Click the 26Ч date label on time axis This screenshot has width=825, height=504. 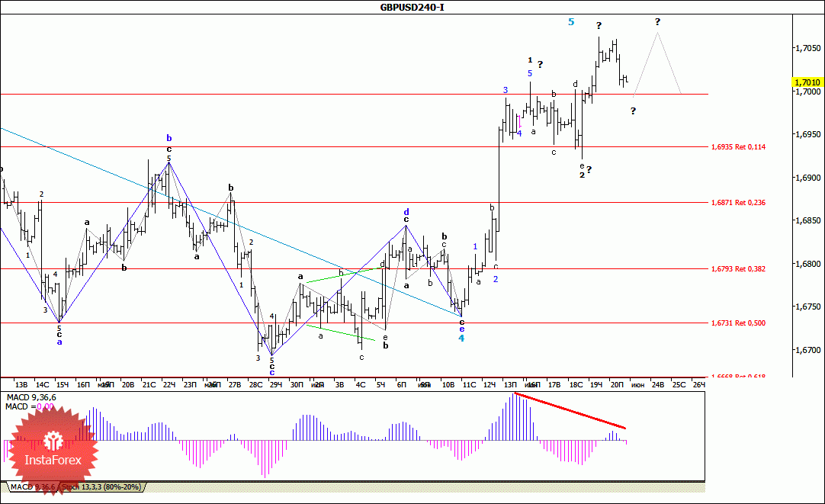point(698,384)
